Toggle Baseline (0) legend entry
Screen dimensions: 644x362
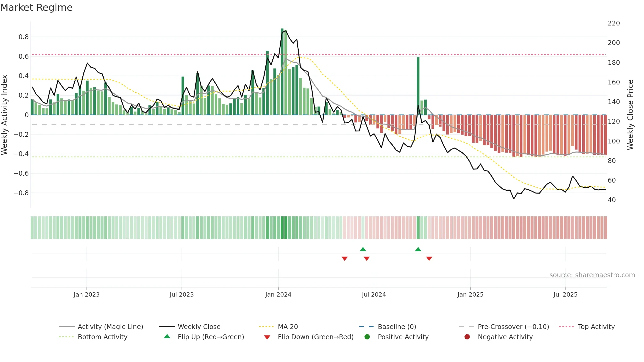click(387, 327)
